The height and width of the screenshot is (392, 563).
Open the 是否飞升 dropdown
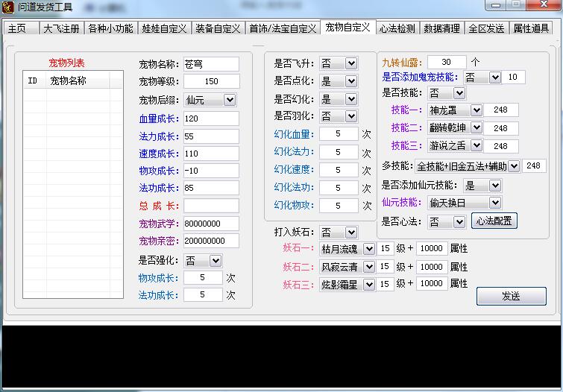350,63
